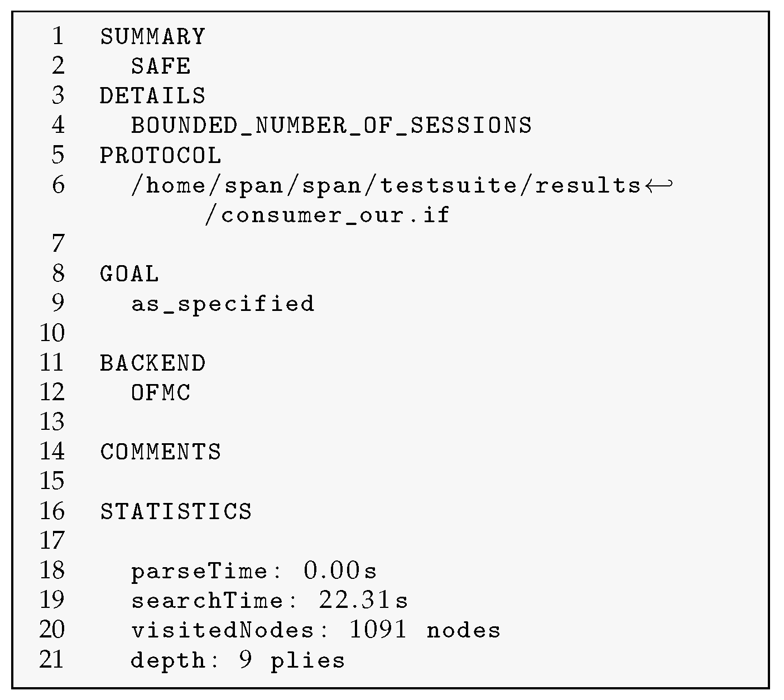784x700 pixels.
Task: Click the parseTime: 0.00s line
Action: (254, 571)
